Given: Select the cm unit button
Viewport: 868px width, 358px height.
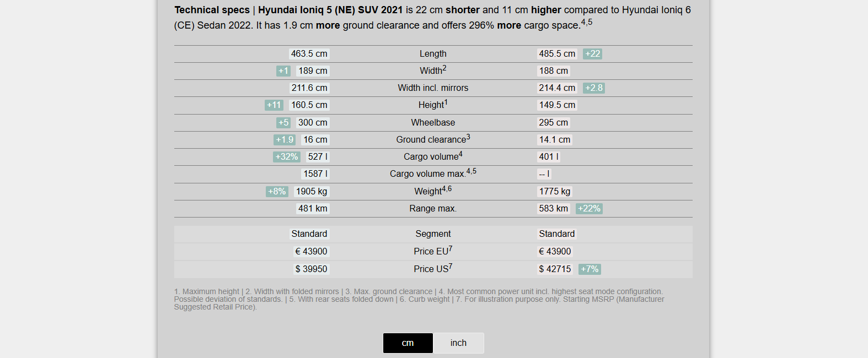Looking at the screenshot, I should [x=408, y=343].
